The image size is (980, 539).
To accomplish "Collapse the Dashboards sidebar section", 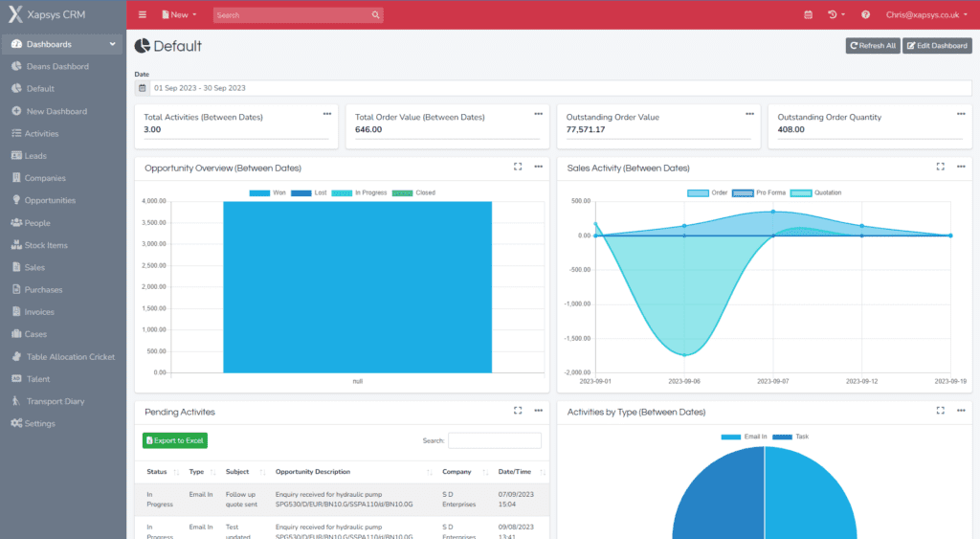I will [x=62, y=44].
